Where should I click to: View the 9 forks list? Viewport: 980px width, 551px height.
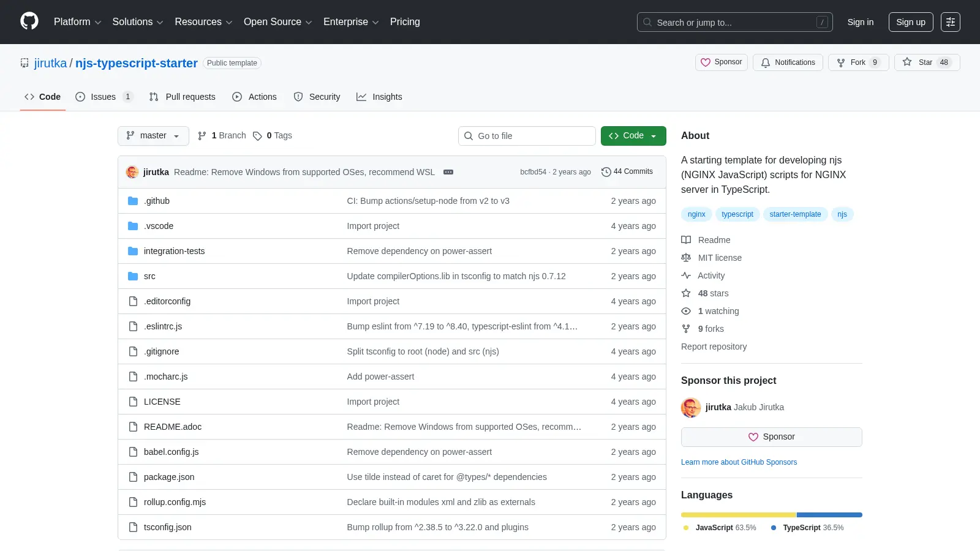point(703,329)
